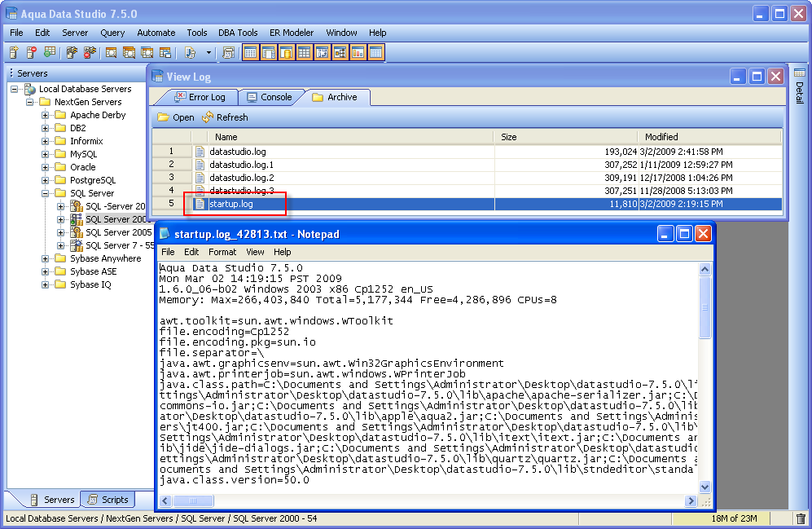Image resolution: width=812 pixels, height=529 pixels.
Task: Click the connect server plug icon
Action: (72, 52)
